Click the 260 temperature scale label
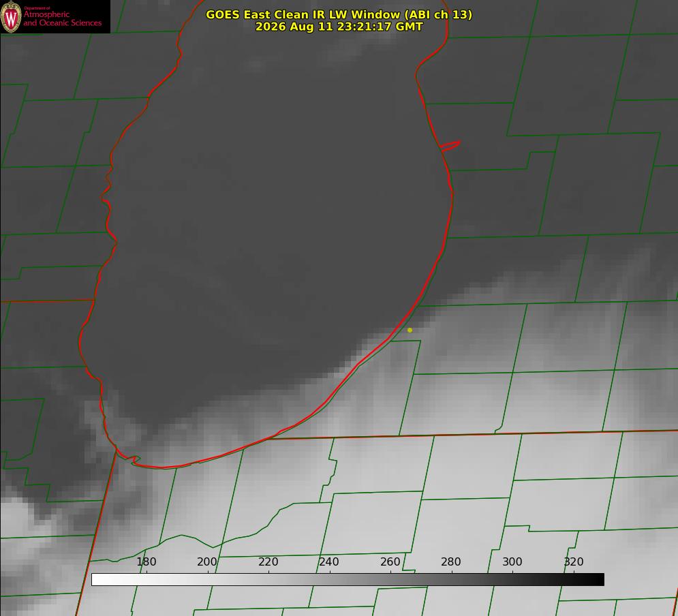The width and height of the screenshot is (678, 616). [x=390, y=561]
